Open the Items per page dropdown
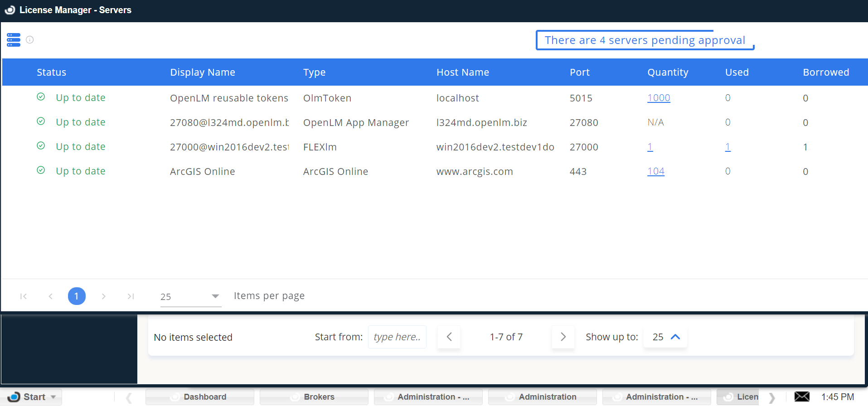The image size is (868, 406). click(190, 297)
